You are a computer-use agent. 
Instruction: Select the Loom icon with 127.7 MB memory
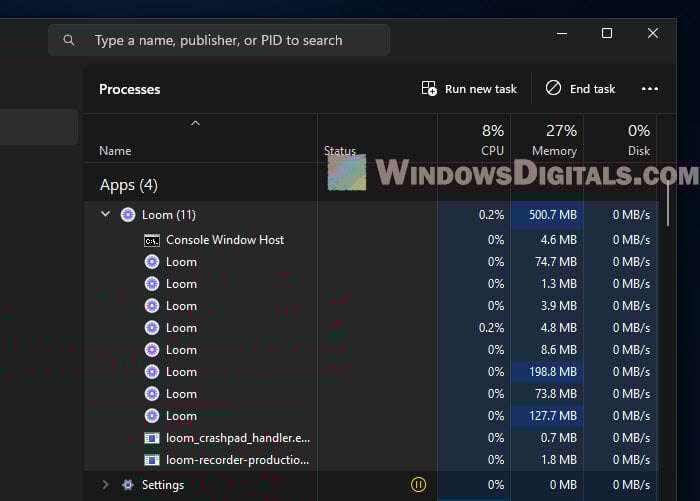click(152, 416)
